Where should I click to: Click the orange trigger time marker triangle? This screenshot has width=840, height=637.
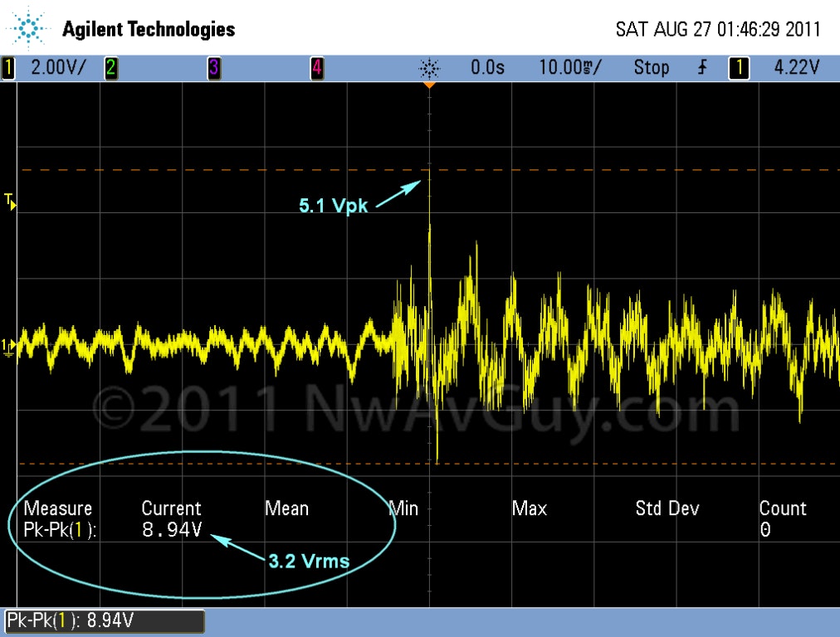[429, 85]
